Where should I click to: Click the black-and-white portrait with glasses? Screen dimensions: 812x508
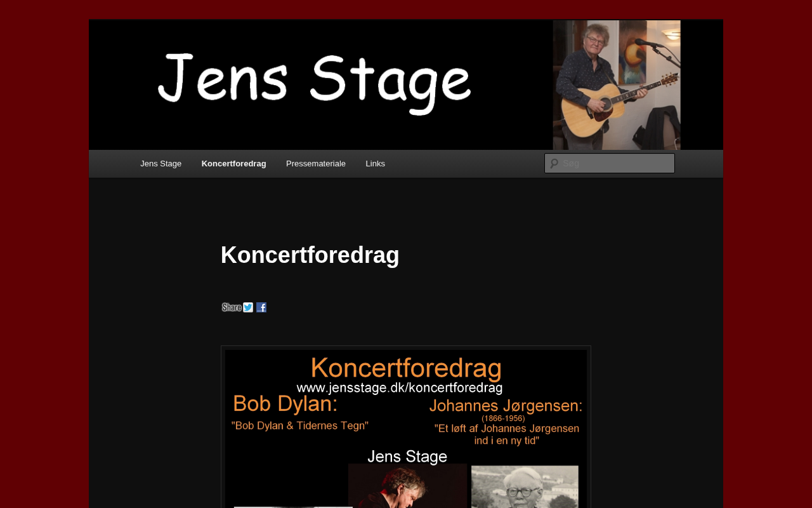pos(525,486)
